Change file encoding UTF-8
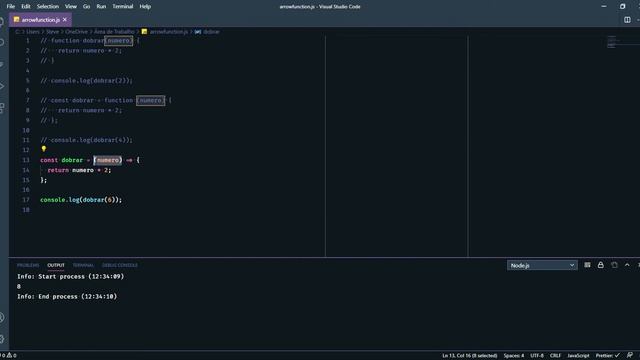The height and width of the screenshot is (360, 640). pyautogui.click(x=537, y=356)
